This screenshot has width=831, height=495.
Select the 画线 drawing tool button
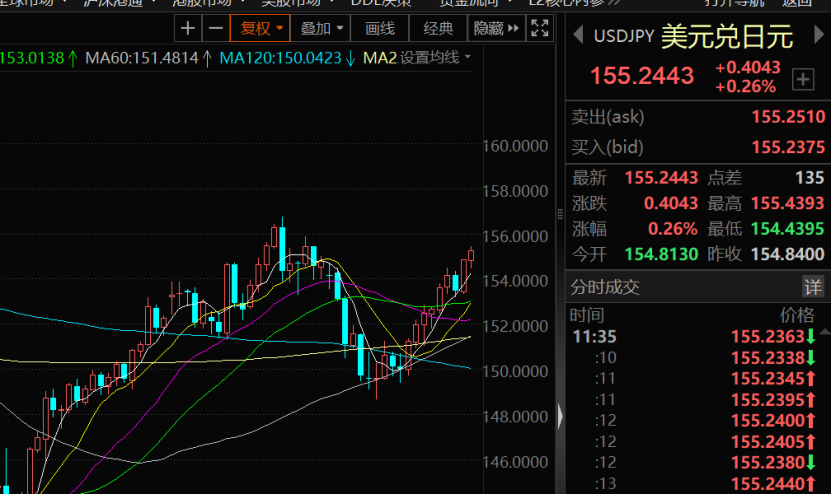[x=380, y=29]
